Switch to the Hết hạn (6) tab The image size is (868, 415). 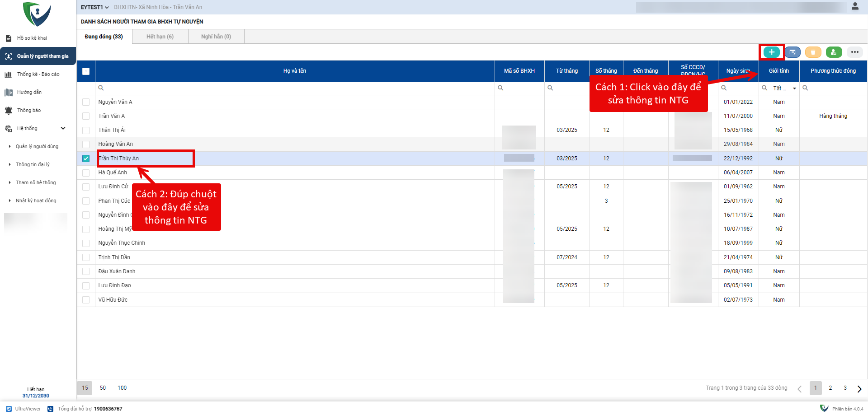pyautogui.click(x=160, y=37)
